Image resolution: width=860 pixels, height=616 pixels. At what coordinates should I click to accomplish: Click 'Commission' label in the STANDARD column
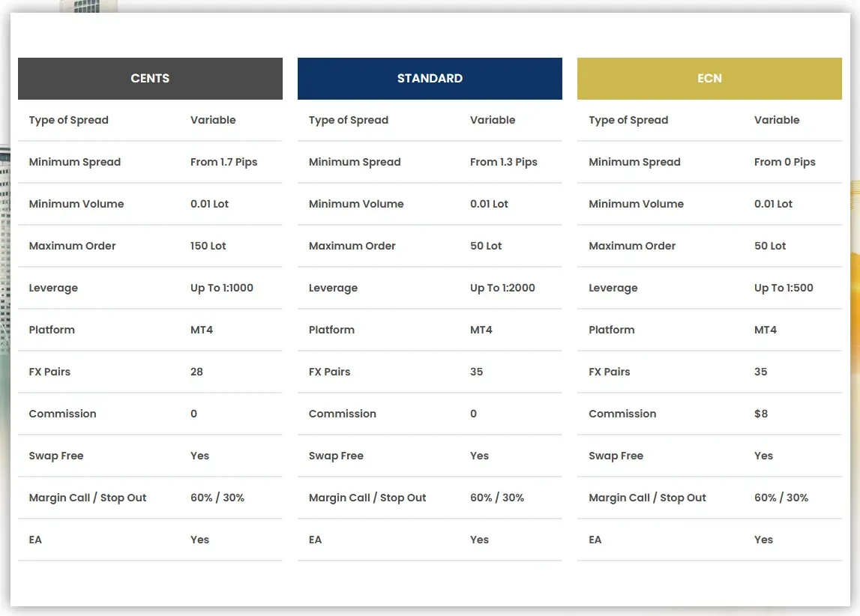[342, 414]
